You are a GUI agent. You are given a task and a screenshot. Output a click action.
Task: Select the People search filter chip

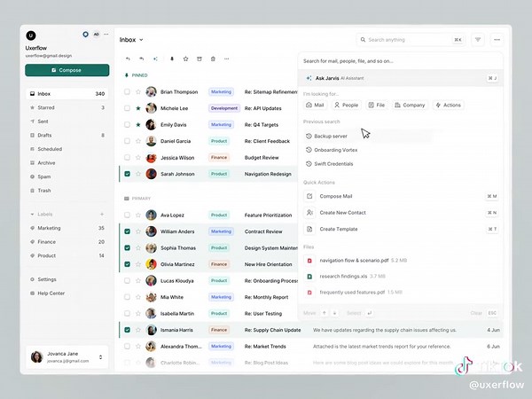346,106
